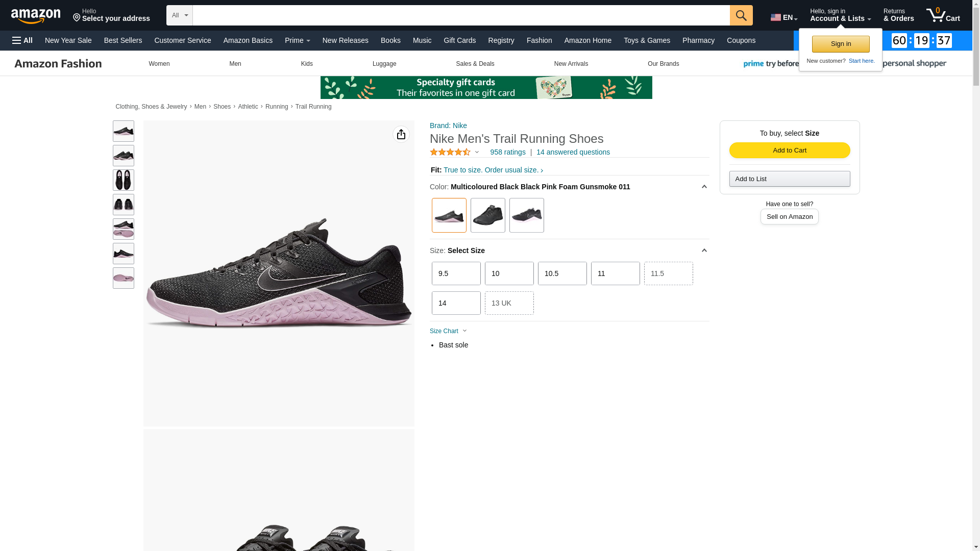Viewport: 980px width, 551px height.
Task: Open the Best Sellers menu item
Action: [122, 40]
